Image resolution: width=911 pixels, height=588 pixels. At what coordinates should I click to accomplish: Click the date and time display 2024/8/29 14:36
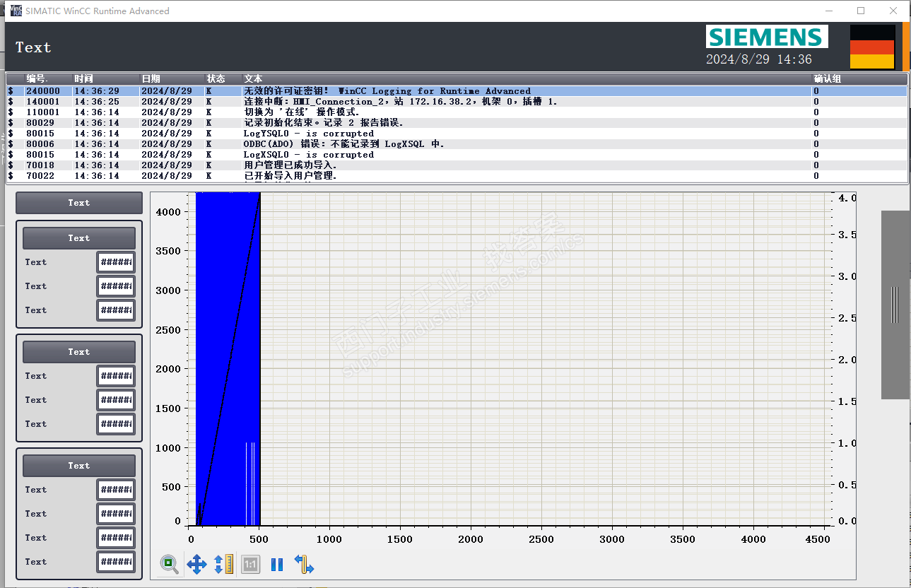(x=759, y=59)
